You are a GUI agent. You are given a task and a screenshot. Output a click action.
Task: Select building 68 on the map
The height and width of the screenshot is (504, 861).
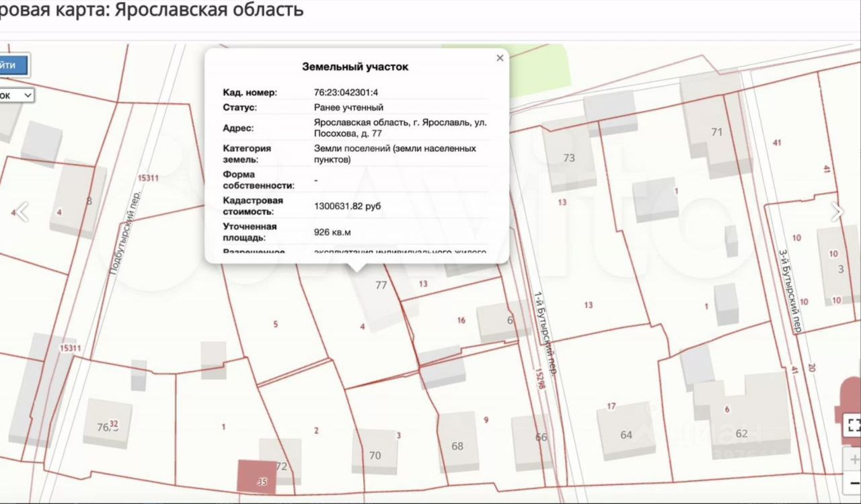coord(457,446)
